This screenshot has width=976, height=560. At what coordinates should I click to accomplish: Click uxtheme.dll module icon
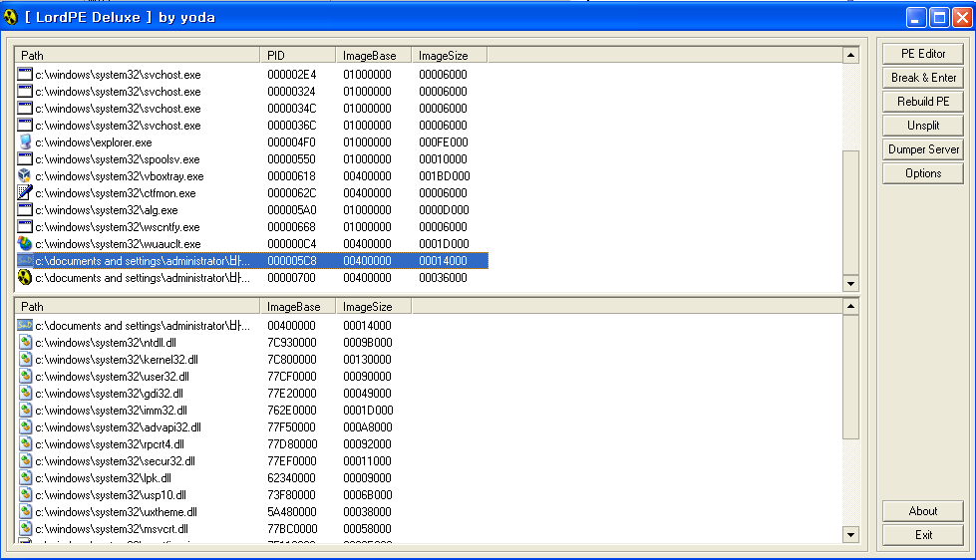click(x=25, y=511)
